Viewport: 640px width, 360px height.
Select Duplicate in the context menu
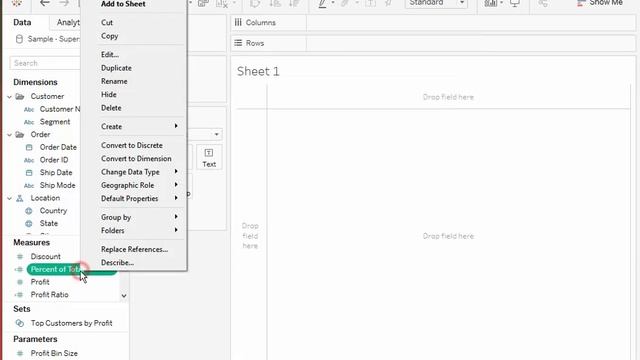(116, 68)
